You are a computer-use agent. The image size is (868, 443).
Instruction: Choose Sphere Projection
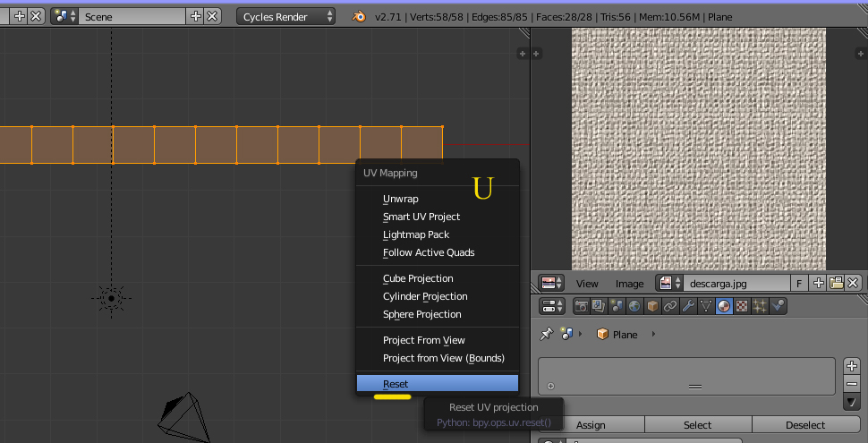(438, 314)
